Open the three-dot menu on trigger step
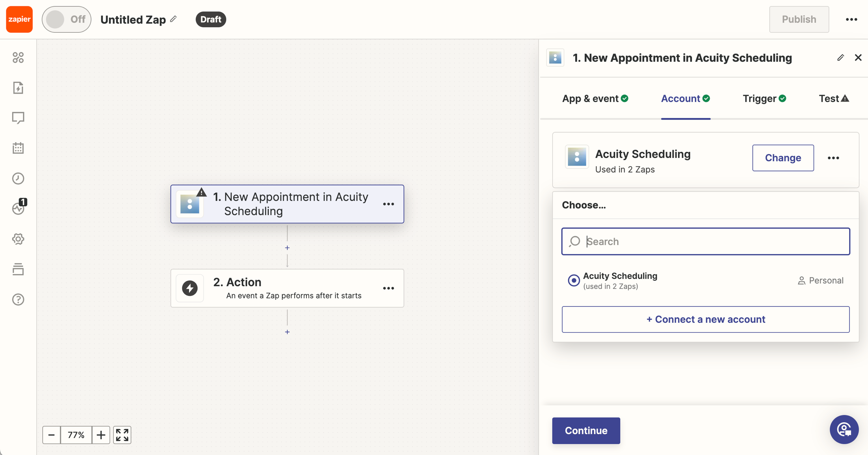The width and height of the screenshot is (868, 455). tap(388, 204)
